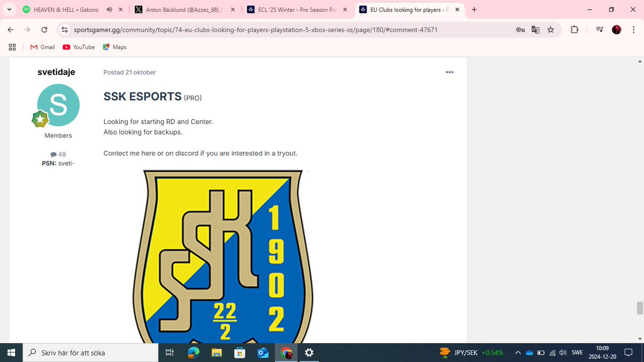Open Microsoft Edge from the taskbar
Screen dimensions: 644x362
[193, 353]
